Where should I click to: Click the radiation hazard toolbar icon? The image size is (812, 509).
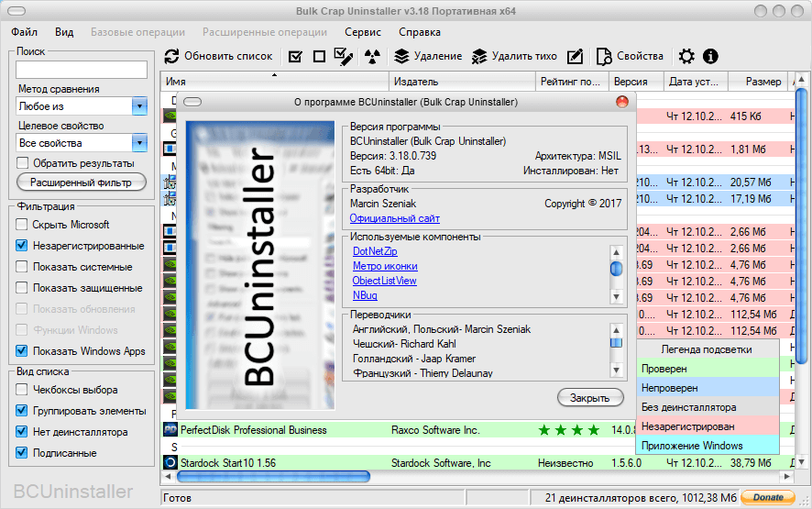point(372,56)
